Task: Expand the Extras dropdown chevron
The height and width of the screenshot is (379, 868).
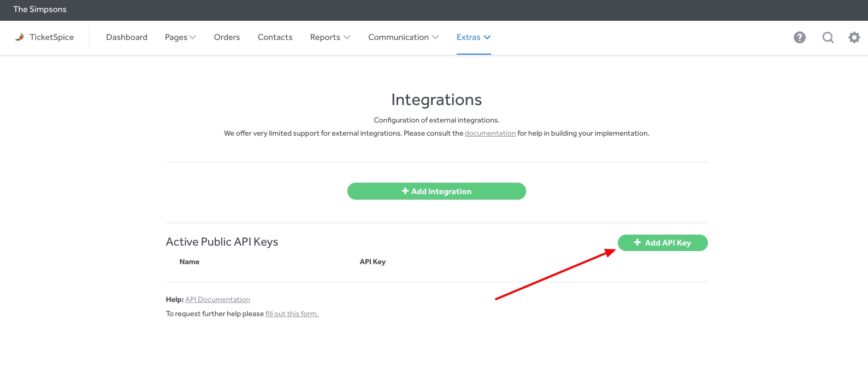Action: click(x=487, y=37)
